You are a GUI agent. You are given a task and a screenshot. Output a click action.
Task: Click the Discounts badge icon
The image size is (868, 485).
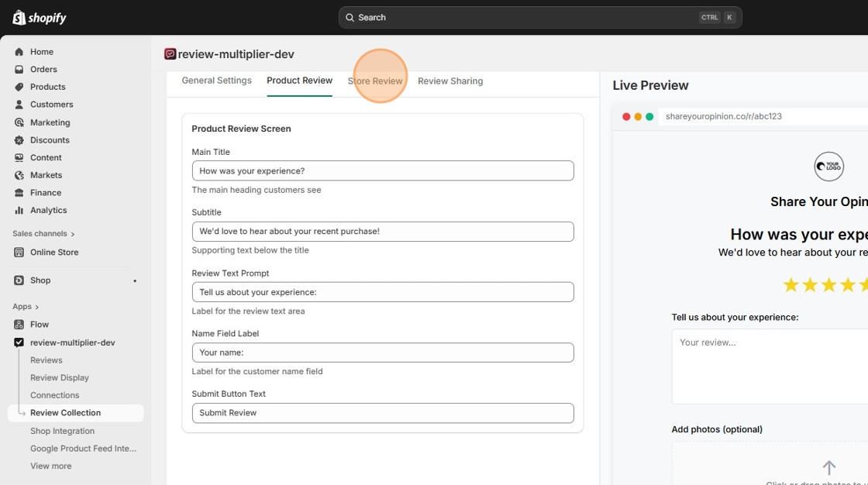pyautogui.click(x=19, y=140)
